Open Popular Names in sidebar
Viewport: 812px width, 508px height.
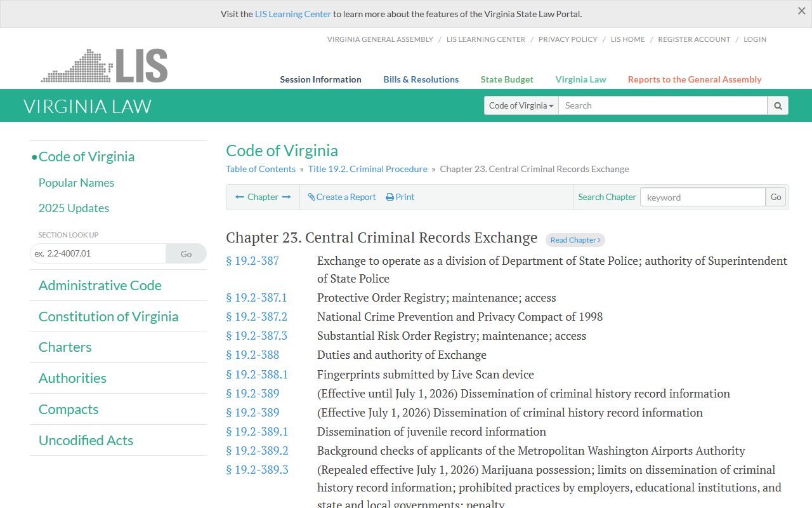tap(76, 182)
